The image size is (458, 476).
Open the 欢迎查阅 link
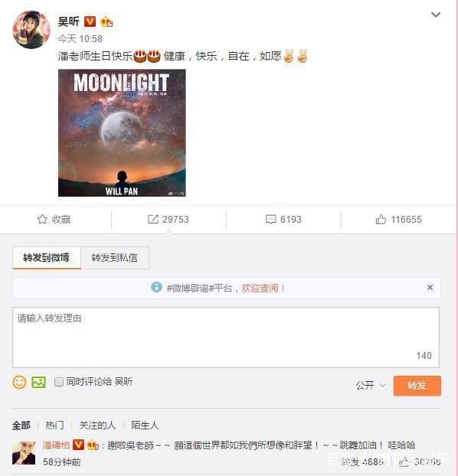pyautogui.click(x=263, y=288)
